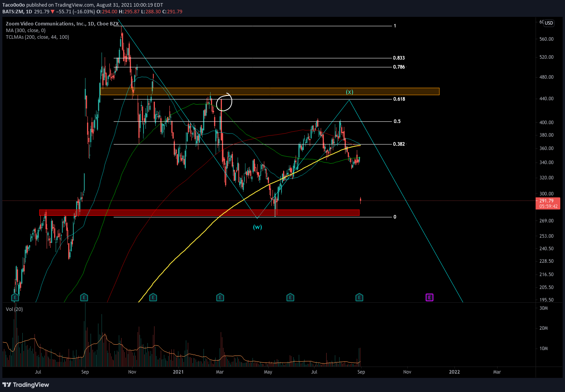Click the green (x) wave label

pyautogui.click(x=349, y=92)
